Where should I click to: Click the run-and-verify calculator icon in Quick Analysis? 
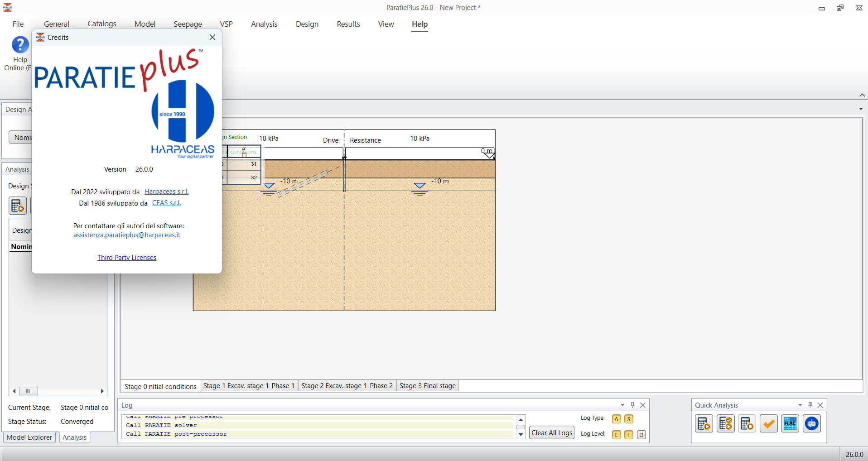point(726,424)
